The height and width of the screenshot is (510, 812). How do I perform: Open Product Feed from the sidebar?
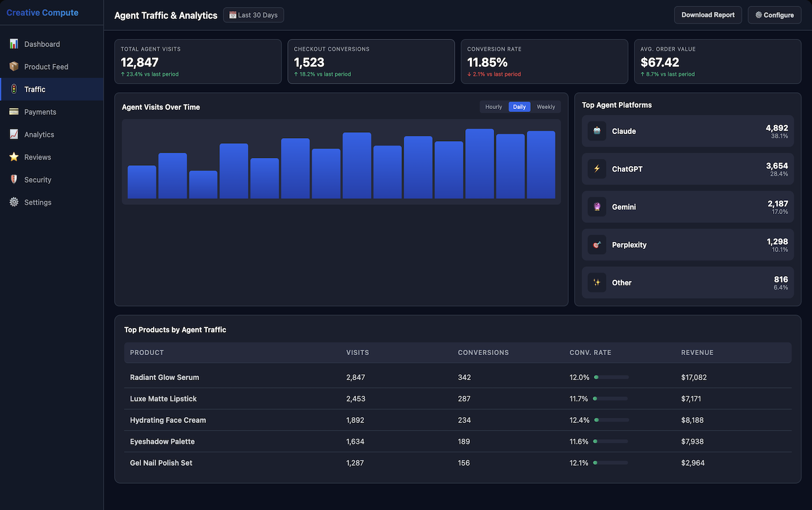pyautogui.click(x=13, y=66)
